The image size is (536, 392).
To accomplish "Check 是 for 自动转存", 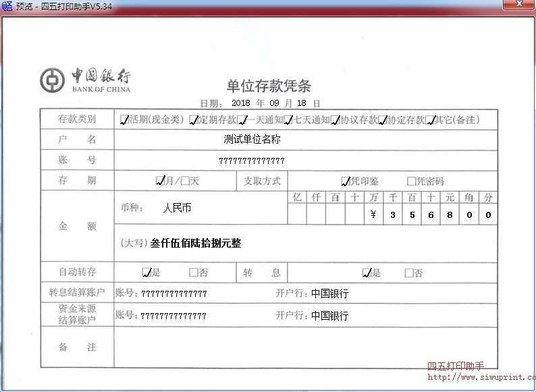I will click(147, 273).
